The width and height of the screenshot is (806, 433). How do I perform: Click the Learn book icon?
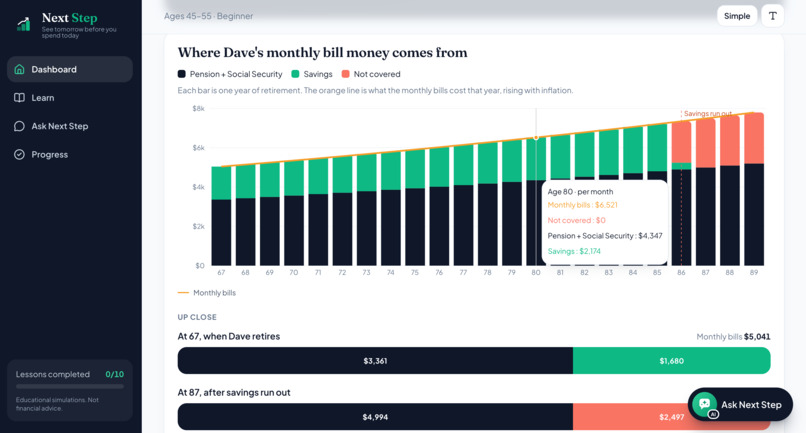coord(20,98)
